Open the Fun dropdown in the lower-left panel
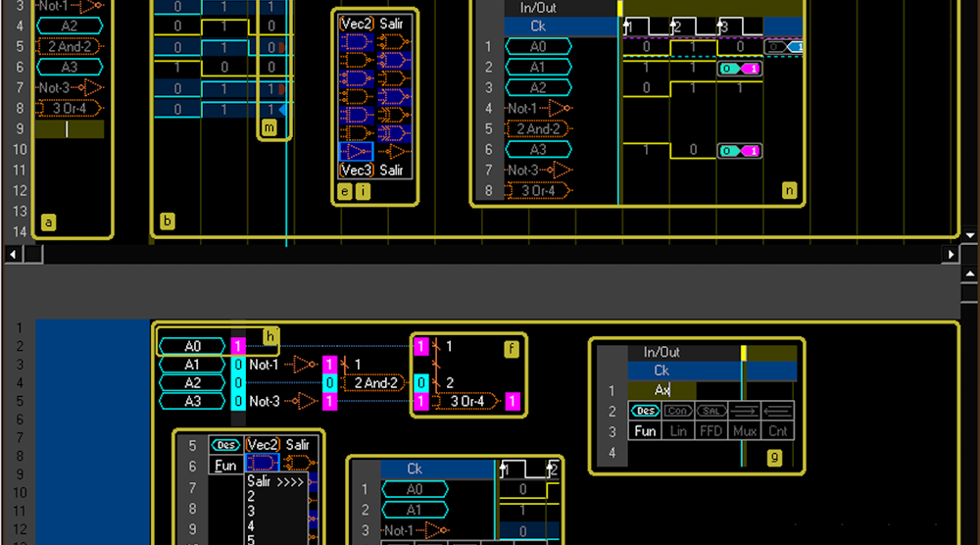 coord(226,466)
